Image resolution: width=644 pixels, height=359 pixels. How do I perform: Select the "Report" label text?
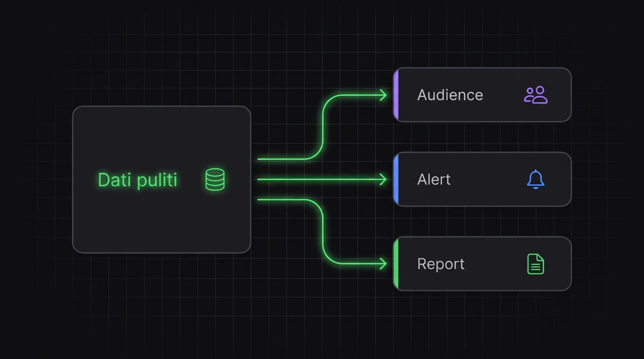441,264
